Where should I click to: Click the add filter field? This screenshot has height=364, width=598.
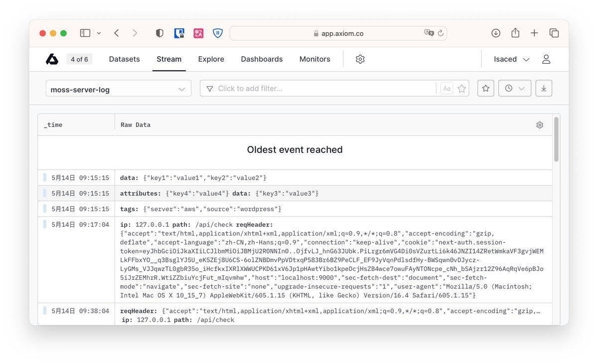[318, 89]
